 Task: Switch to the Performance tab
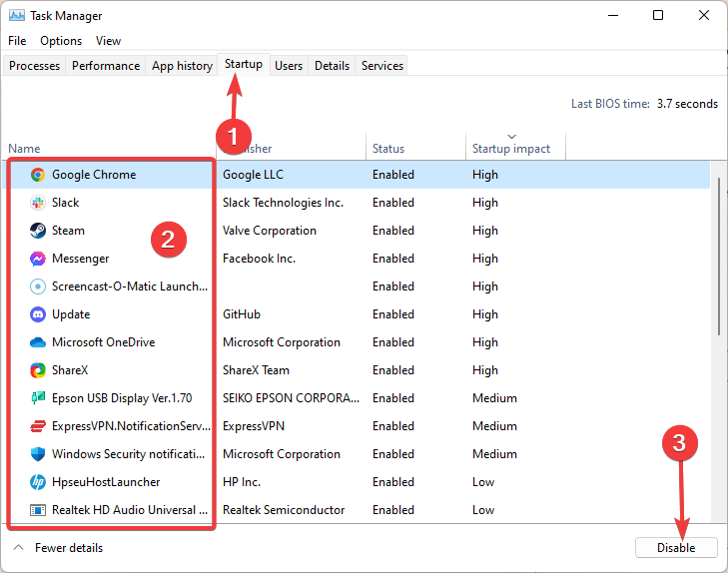106,66
